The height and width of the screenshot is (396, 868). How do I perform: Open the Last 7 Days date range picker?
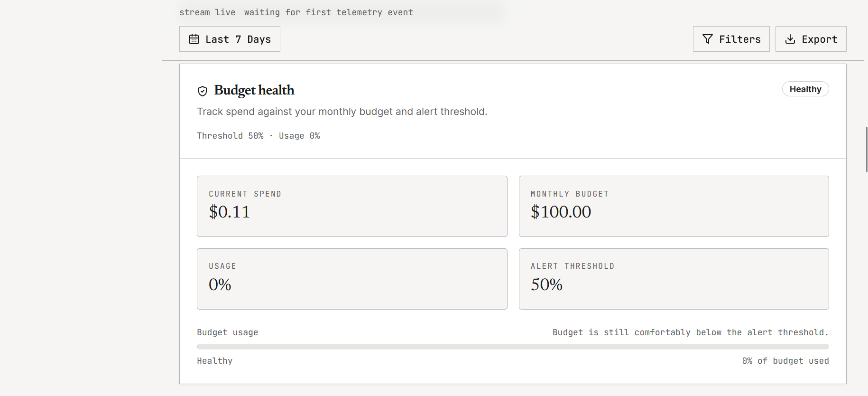pos(230,39)
